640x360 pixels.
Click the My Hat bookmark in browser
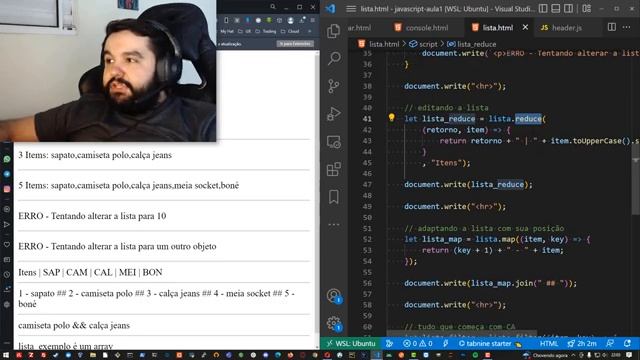pos(227,31)
